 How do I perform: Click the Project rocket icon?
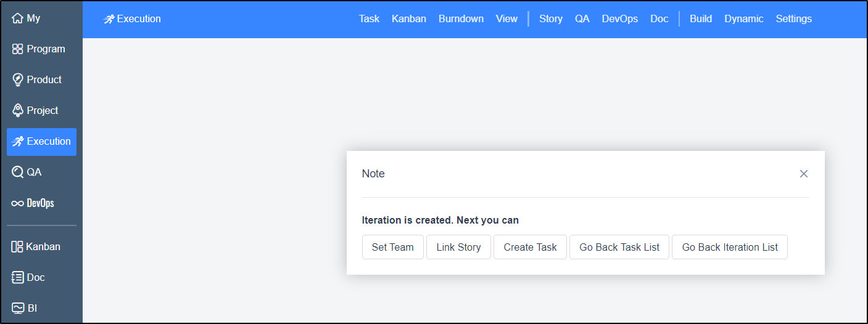[x=17, y=111]
